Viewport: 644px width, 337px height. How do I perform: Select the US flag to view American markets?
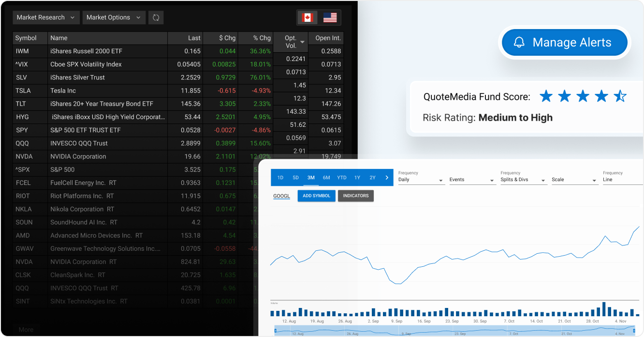[x=330, y=17]
